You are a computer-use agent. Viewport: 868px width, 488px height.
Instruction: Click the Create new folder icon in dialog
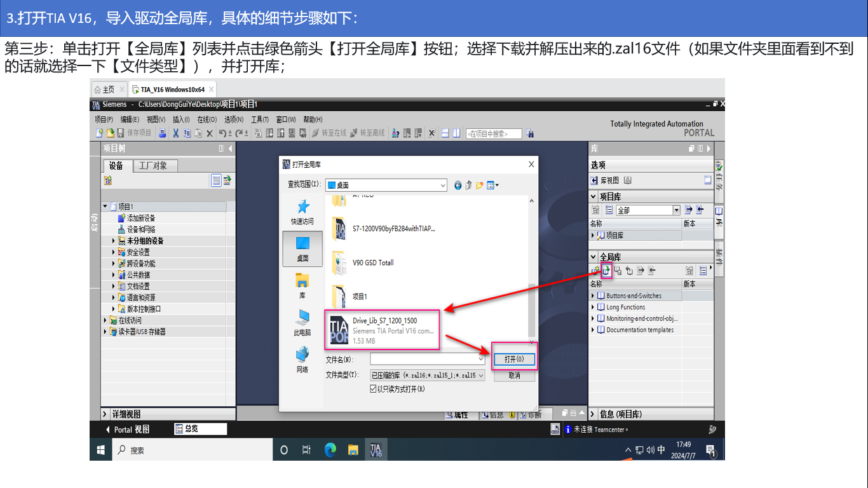pos(480,186)
